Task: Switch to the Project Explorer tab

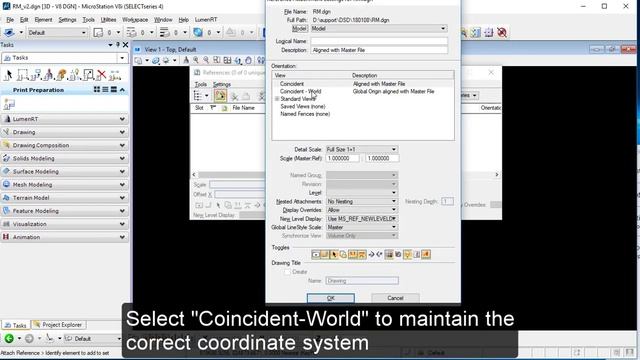Action: (58, 325)
